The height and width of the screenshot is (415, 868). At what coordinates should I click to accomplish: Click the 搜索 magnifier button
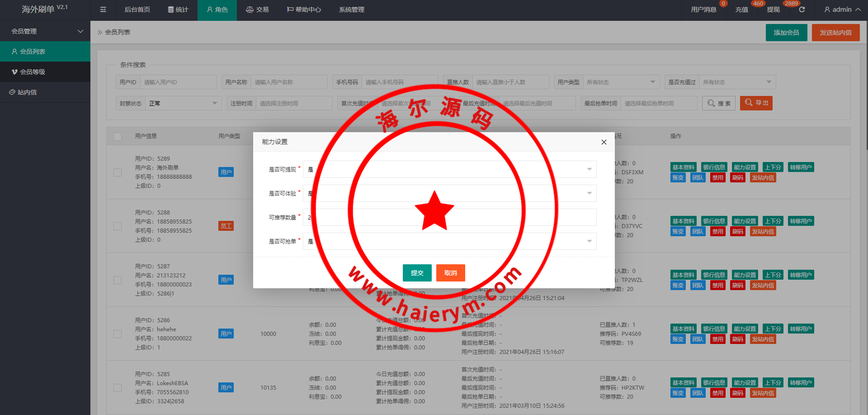(718, 103)
